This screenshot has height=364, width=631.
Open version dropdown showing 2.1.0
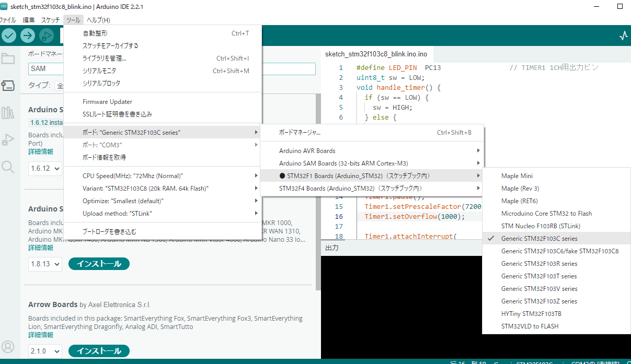(x=45, y=351)
